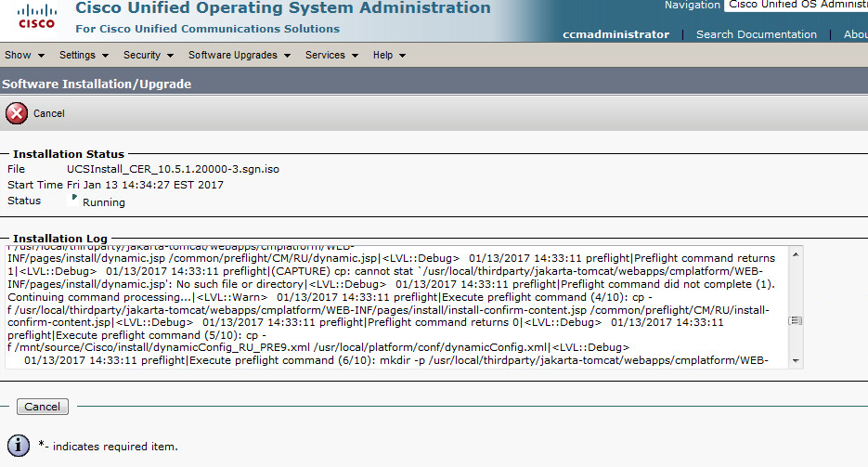Image resolution: width=868 pixels, height=467 pixels.
Task: Click the file name UCSInstall_CER_10.5.1.20000-3.sgn.iso
Action: click(x=173, y=169)
